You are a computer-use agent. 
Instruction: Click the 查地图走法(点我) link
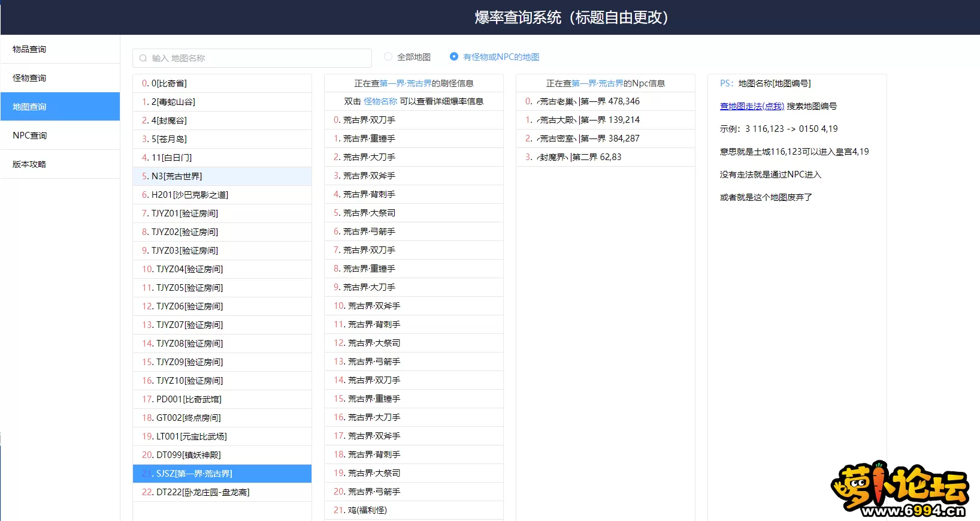pos(752,106)
